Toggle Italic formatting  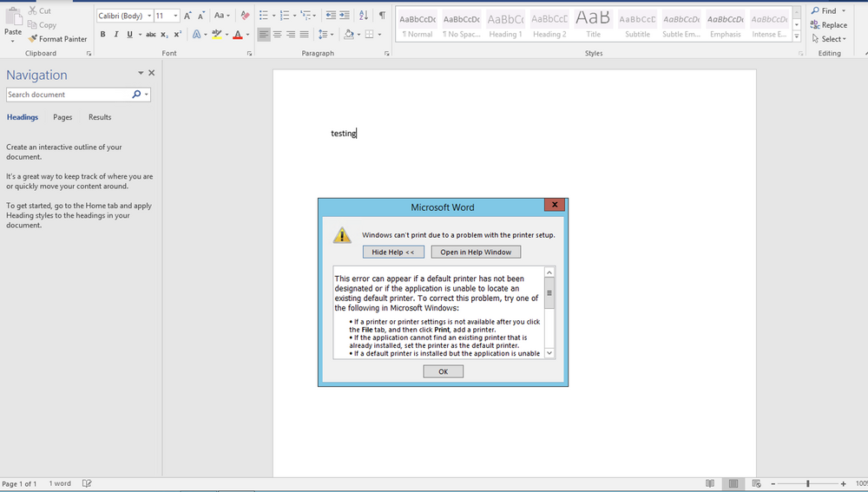click(116, 35)
